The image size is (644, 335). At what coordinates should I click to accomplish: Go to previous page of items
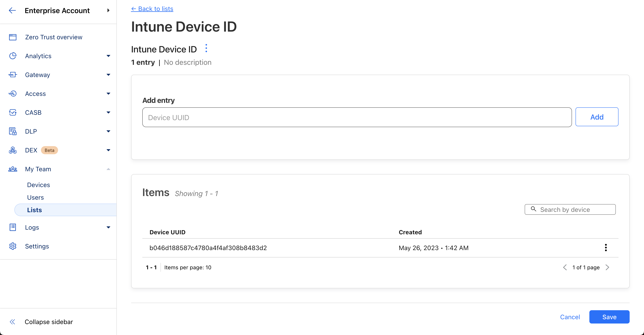click(x=565, y=267)
